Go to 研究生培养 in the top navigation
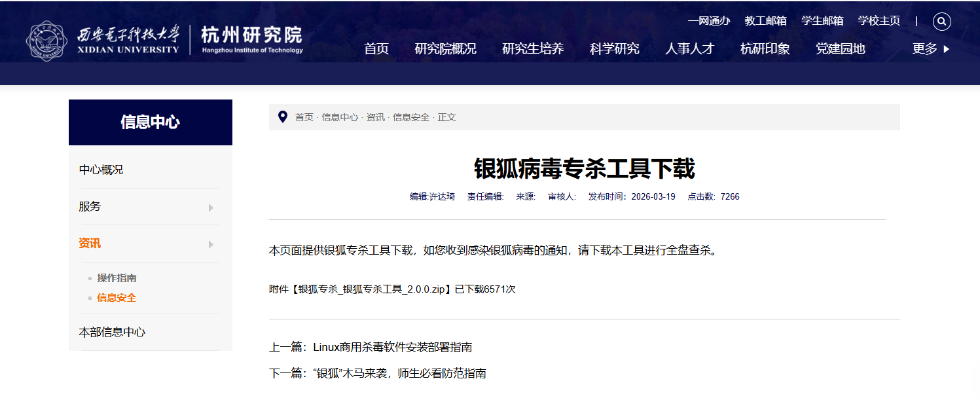Image resolution: width=980 pixels, height=417 pixels. (x=533, y=48)
